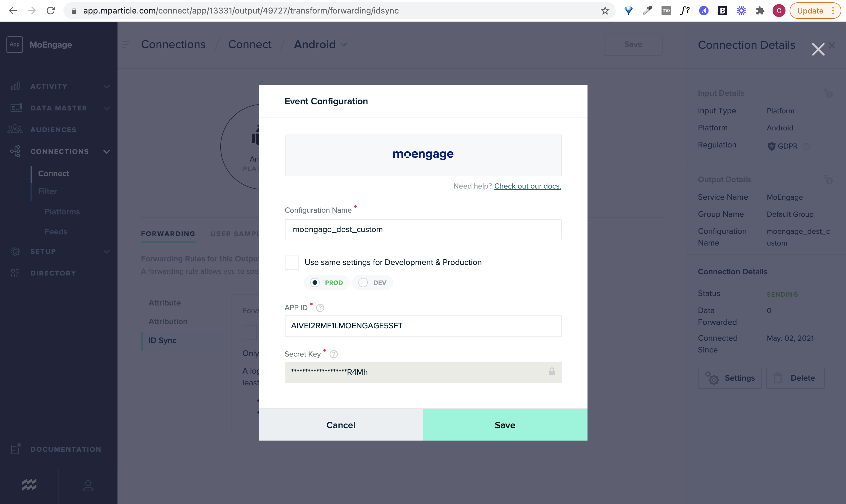Screen dimensions: 846x504
Task: Open the 'Check out our docs' link
Action: click(528, 186)
